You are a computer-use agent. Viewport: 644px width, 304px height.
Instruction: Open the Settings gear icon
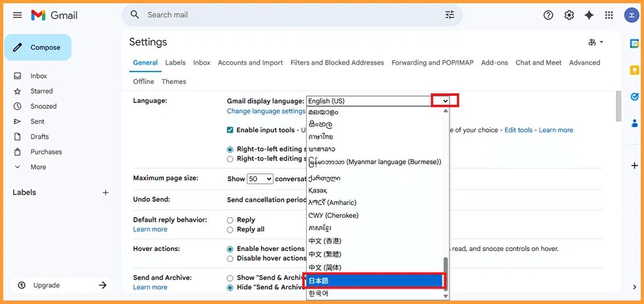tap(569, 15)
